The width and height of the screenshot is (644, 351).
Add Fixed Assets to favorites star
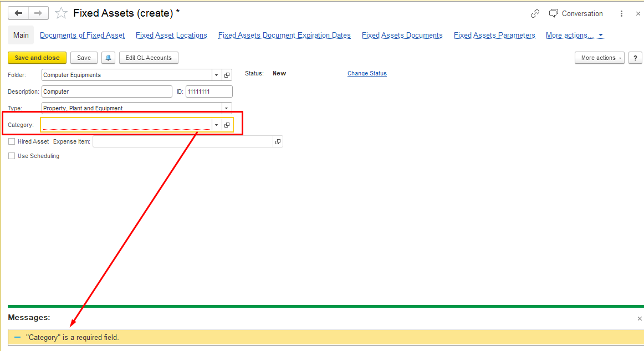(61, 13)
